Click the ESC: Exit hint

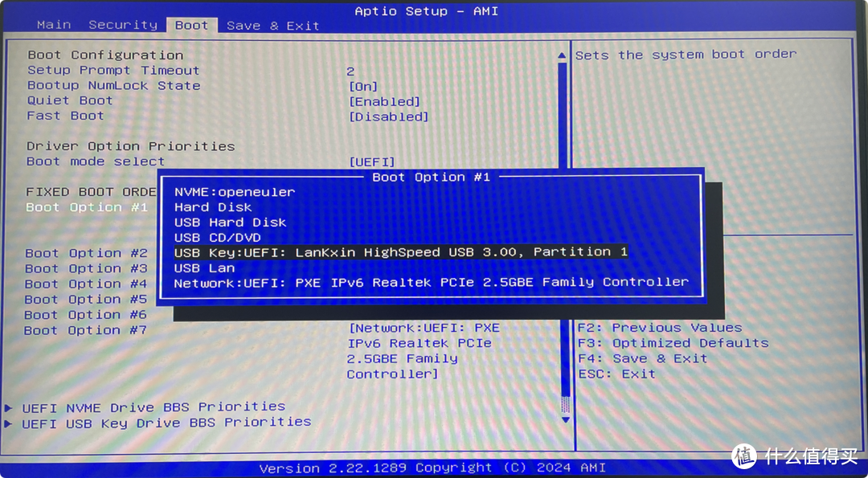[616, 374]
